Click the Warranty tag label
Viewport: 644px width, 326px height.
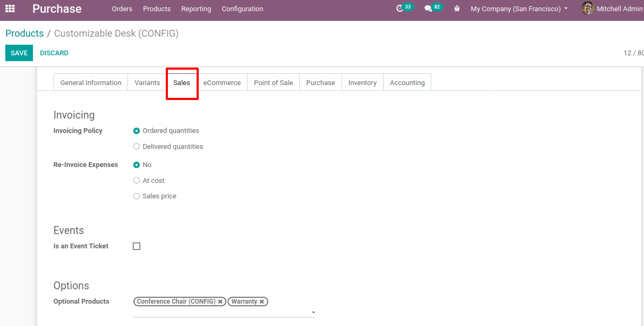(244, 302)
